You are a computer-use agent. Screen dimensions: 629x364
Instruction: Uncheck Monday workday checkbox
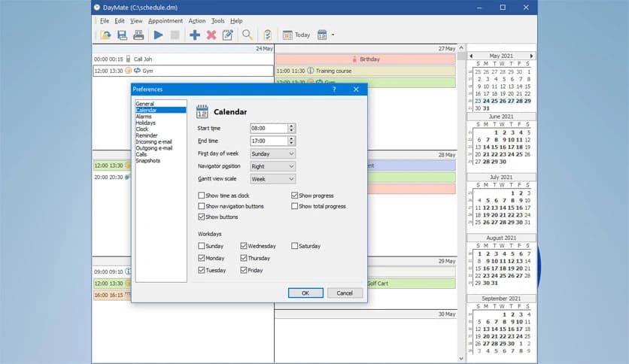[202, 258]
